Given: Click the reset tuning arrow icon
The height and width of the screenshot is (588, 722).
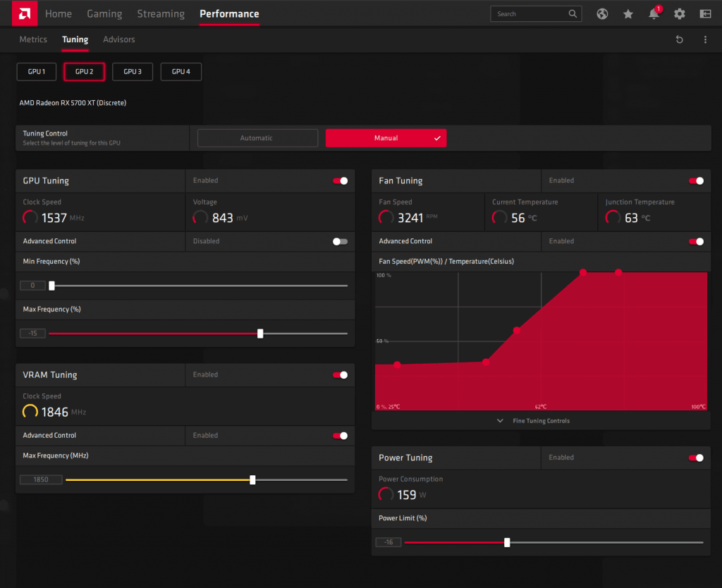Looking at the screenshot, I should (x=679, y=39).
